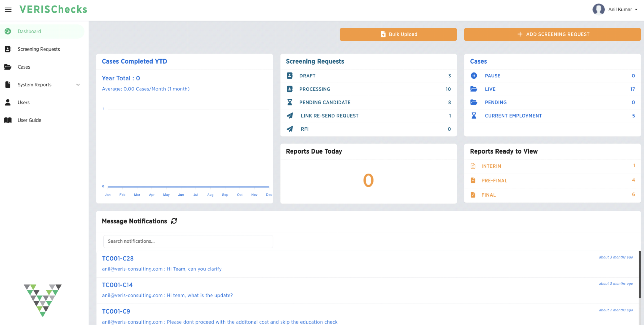Expand the System Reports chevron
The image size is (644, 325).
(x=78, y=85)
